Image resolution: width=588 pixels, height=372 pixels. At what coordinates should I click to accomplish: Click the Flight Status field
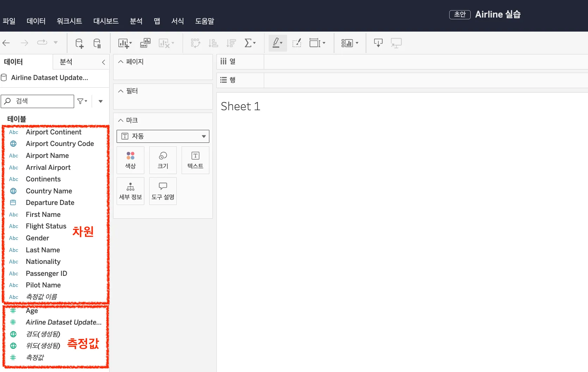click(46, 226)
